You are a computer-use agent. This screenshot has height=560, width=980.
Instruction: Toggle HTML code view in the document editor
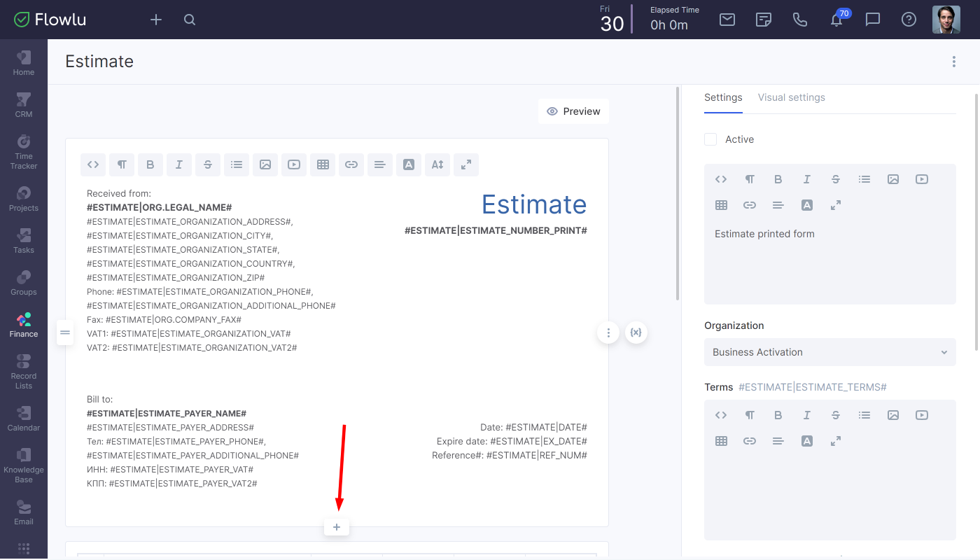[x=92, y=164]
